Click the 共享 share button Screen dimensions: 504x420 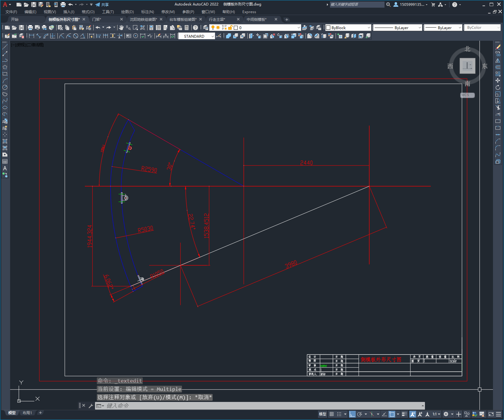point(102,5)
